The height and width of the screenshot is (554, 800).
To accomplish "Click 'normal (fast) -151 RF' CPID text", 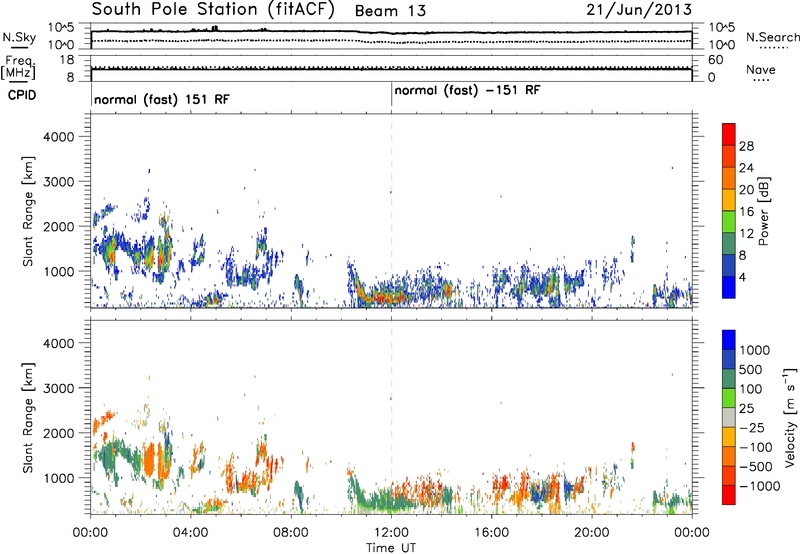I will pyautogui.click(x=467, y=91).
